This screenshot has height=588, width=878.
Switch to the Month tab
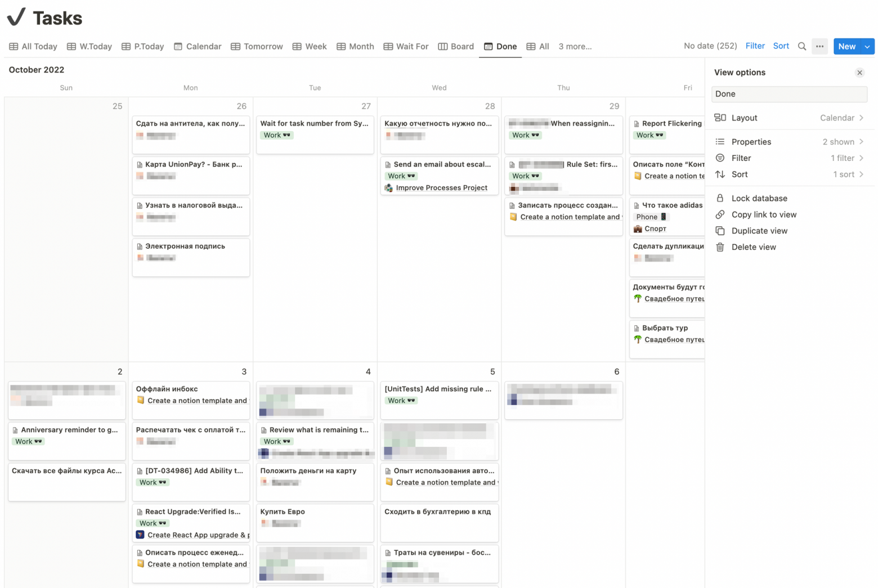point(355,47)
